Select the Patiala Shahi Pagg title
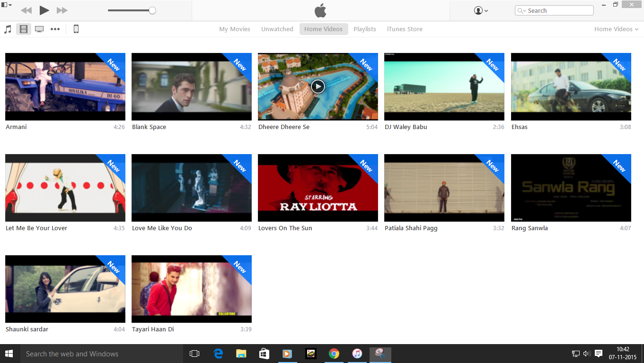 pyautogui.click(x=411, y=228)
